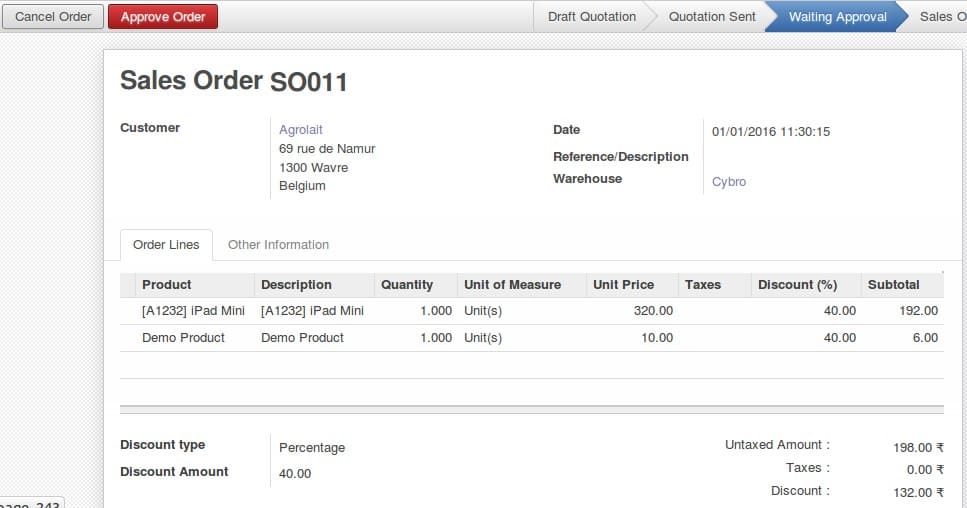Switch to the Other Information tab
967x508 pixels.
tap(278, 245)
